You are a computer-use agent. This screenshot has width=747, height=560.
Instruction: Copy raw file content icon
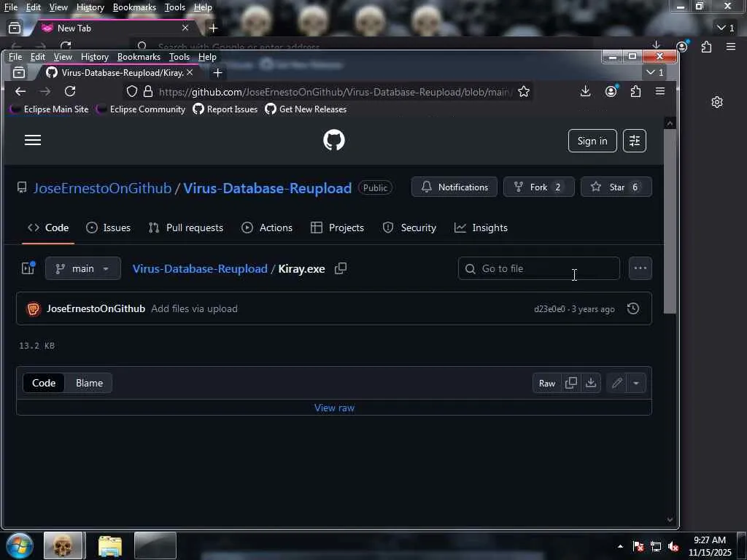click(x=570, y=383)
